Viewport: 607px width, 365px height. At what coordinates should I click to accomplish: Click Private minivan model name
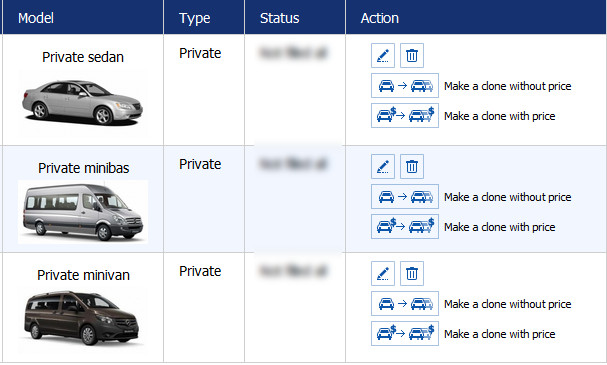[83, 275]
